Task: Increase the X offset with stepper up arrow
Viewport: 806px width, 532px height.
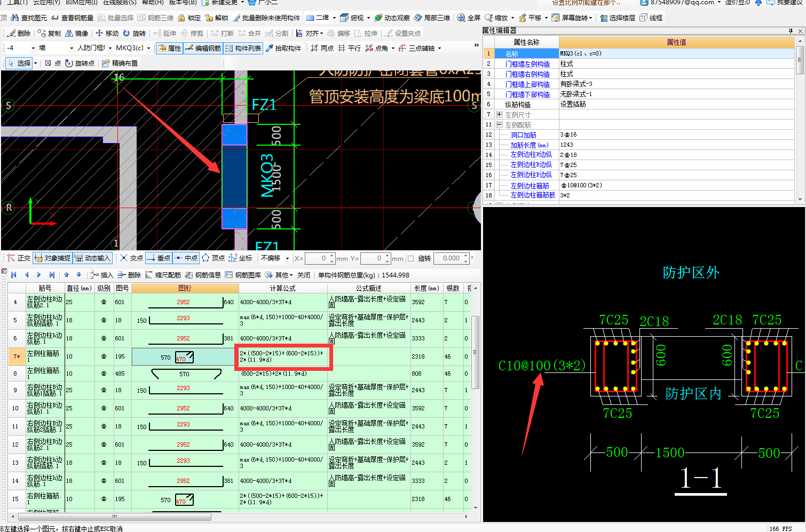Action: point(332,256)
